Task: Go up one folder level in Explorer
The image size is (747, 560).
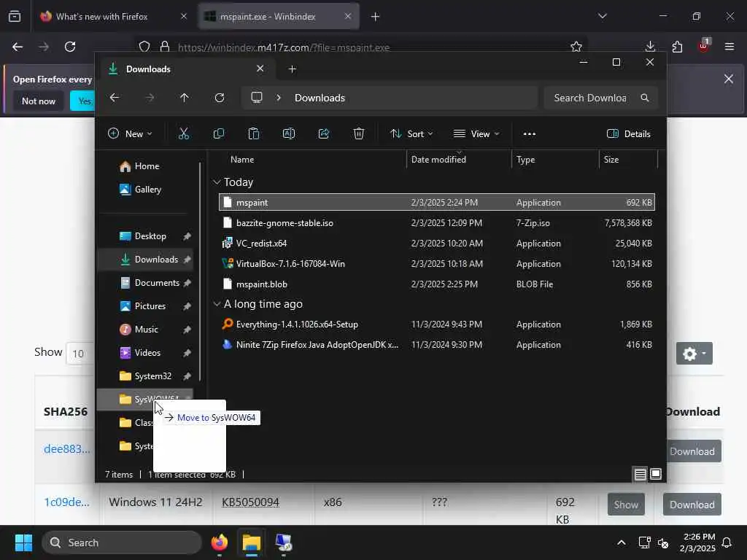Action: pos(185,98)
